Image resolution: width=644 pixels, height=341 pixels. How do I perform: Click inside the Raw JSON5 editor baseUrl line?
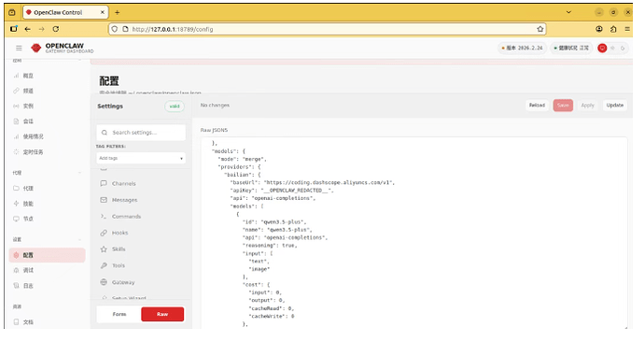click(x=313, y=182)
